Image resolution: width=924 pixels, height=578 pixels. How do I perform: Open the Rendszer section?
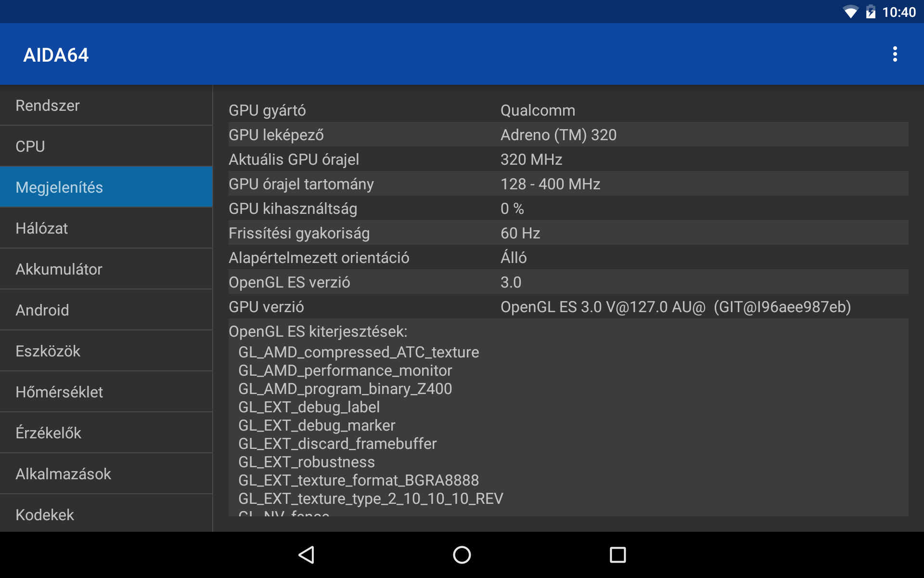(x=106, y=105)
